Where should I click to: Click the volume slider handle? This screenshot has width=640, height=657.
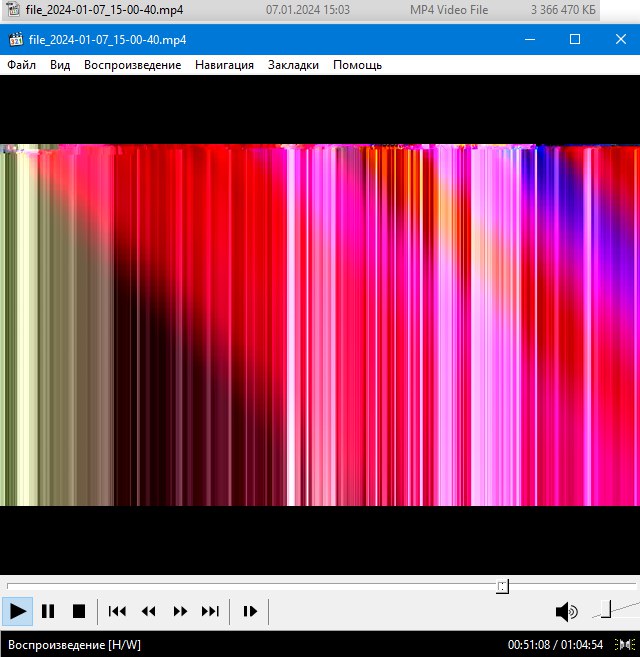coord(606,609)
